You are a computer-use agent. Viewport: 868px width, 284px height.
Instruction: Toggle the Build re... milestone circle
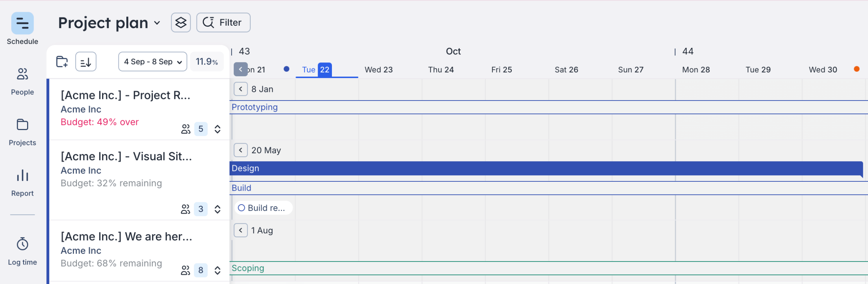[242, 208]
